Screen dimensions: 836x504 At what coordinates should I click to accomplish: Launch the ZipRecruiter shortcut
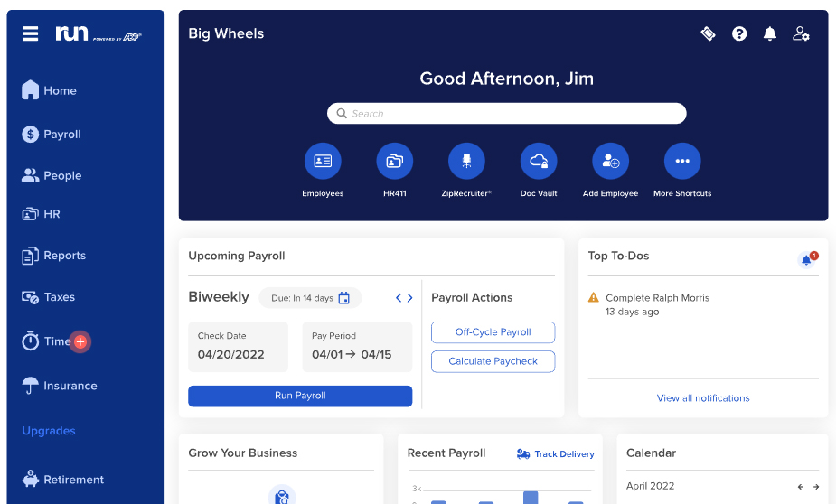pos(466,162)
